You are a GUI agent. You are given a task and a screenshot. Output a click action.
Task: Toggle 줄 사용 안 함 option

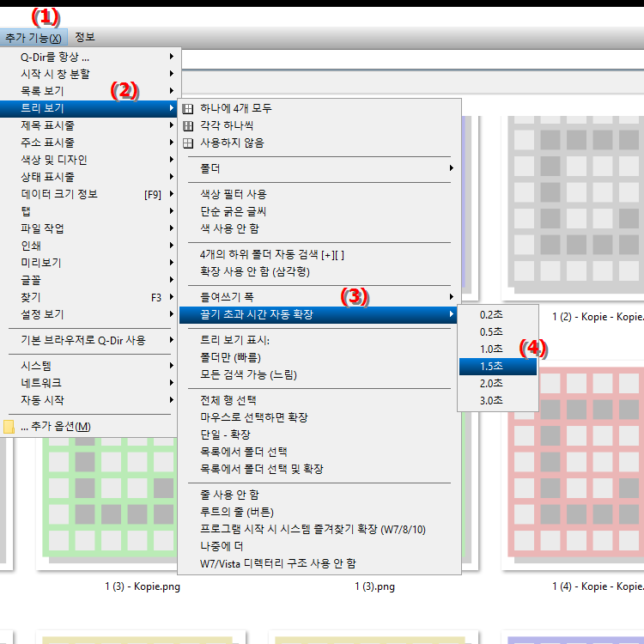[x=319, y=495]
